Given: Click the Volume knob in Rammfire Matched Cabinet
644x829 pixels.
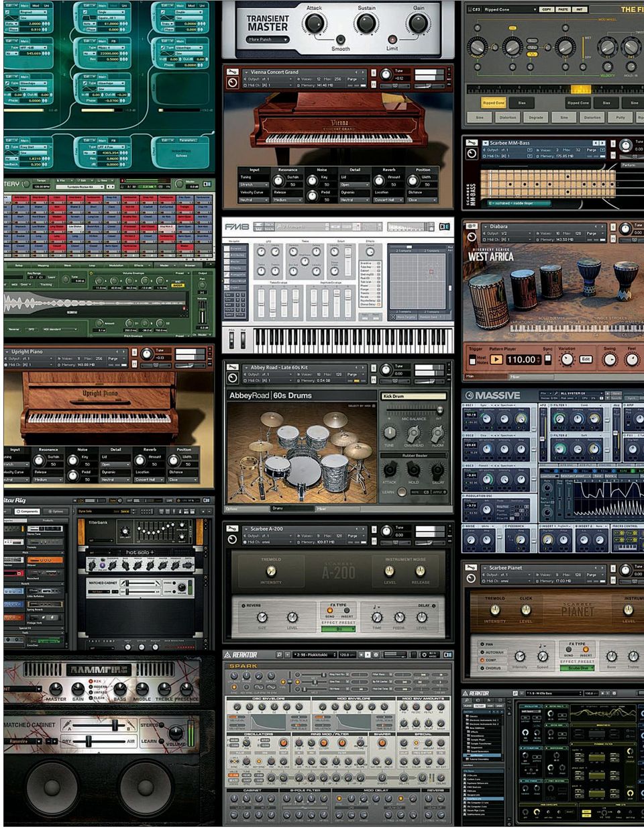Looking at the screenshot, I should coord(176,732).
